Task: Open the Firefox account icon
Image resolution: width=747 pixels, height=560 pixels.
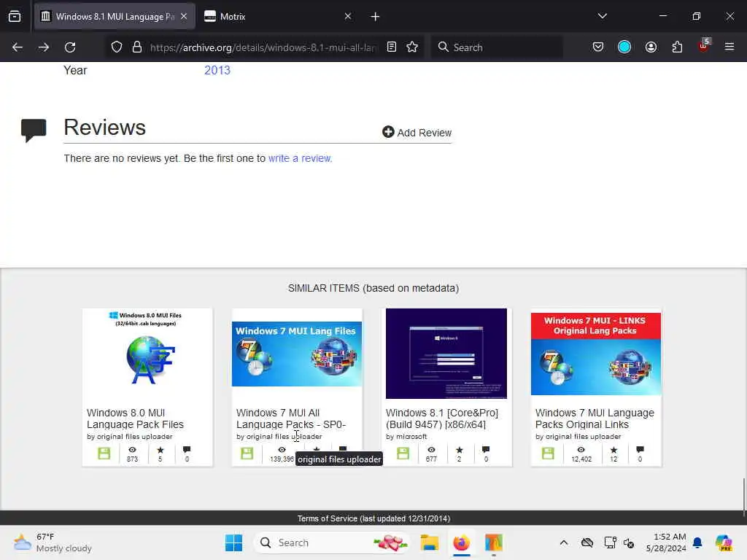Action: [x=651, y=47]
